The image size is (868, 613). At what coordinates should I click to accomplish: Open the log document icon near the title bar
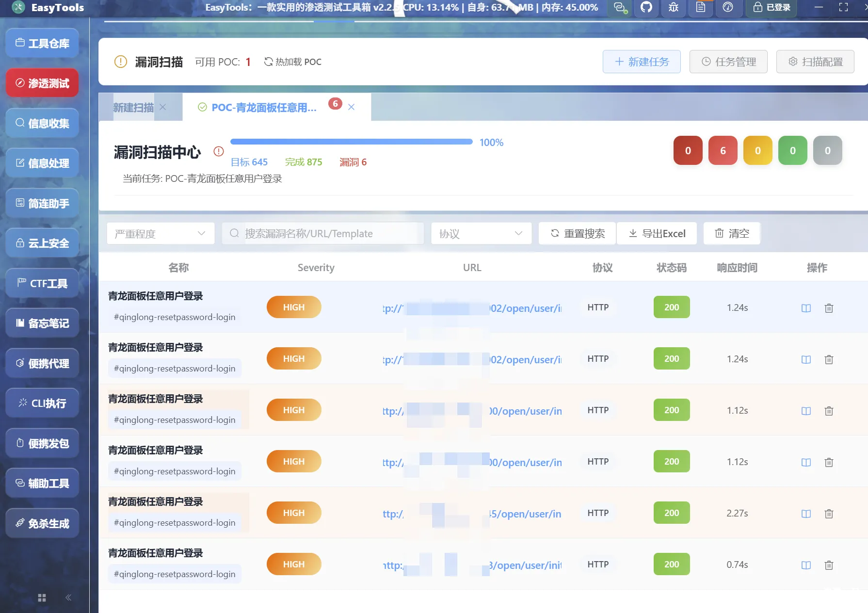(x=700, y=7)
